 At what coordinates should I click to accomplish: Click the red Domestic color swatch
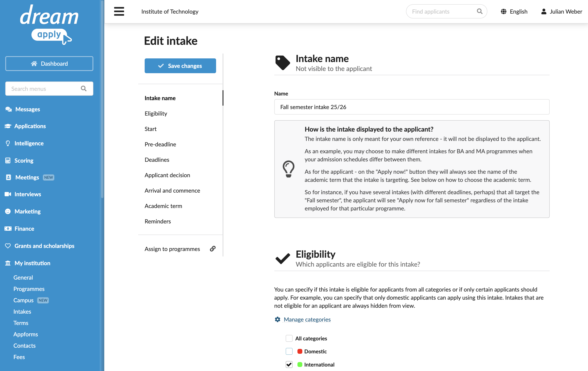(x=300, y=351)
